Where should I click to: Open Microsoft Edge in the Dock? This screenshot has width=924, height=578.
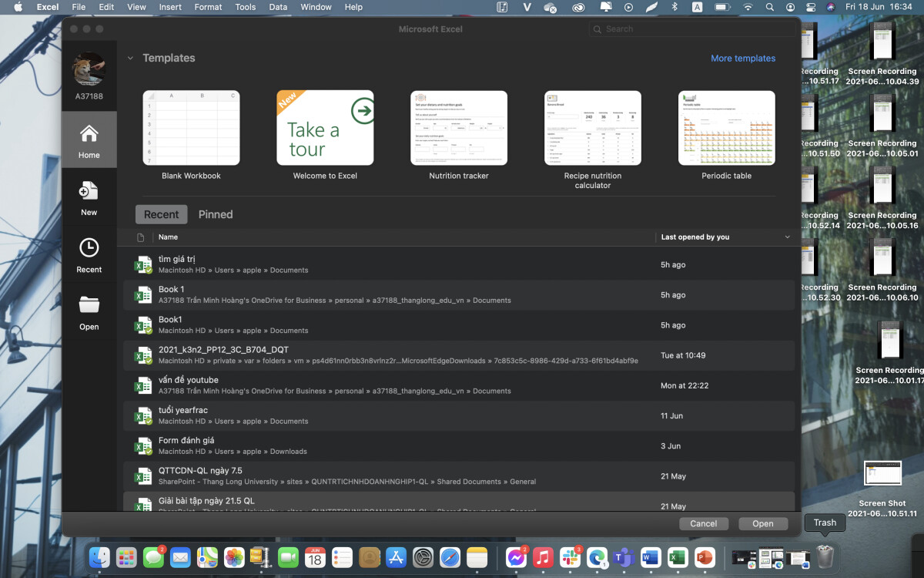pyautogui.click(x=597, y=557)
